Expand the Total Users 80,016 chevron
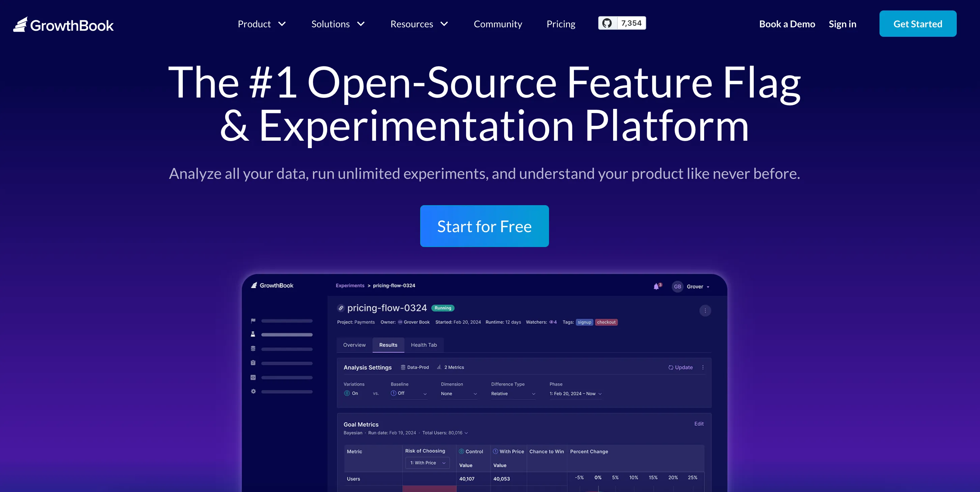 click(x=466, y=433)
